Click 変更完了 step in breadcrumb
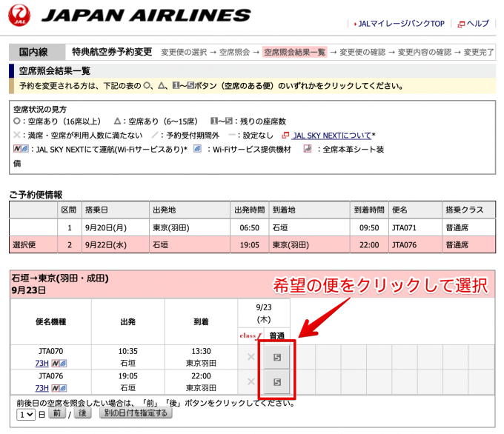The width and height of the screenshot is (504, 434). pyautogui.click(x=479, y=52)
